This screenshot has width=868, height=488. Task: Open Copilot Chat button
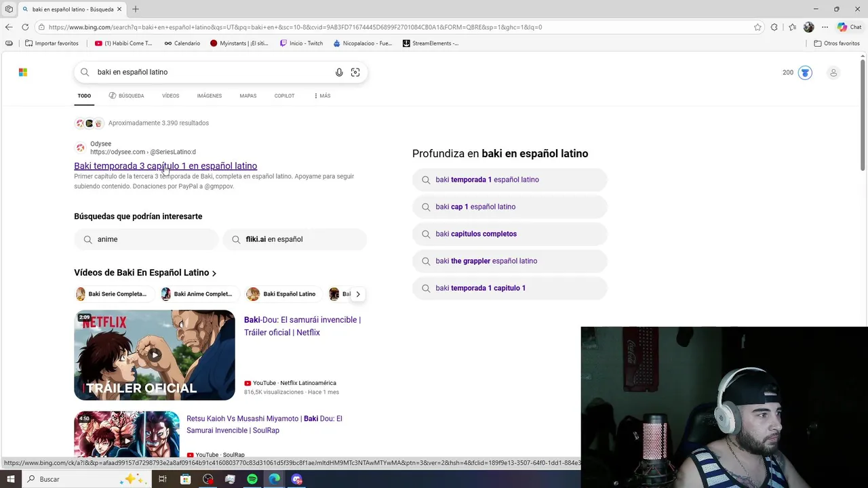(x=849, y=27)
